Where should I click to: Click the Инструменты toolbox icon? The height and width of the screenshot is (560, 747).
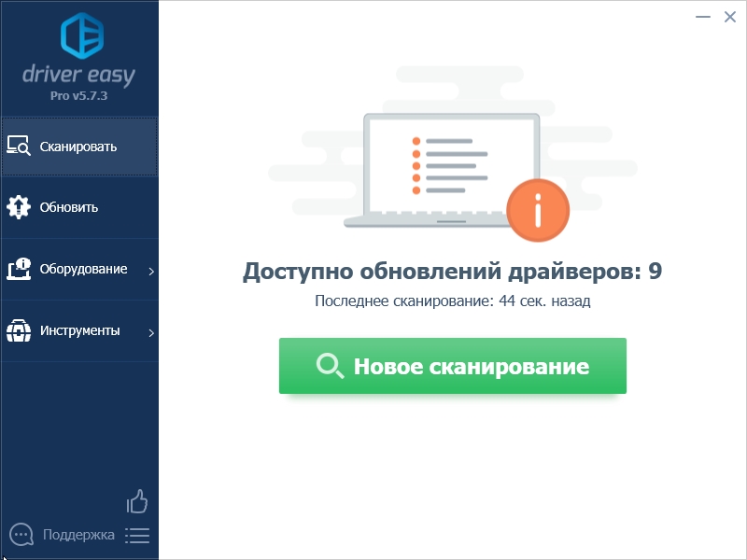(x=19, y=330)
